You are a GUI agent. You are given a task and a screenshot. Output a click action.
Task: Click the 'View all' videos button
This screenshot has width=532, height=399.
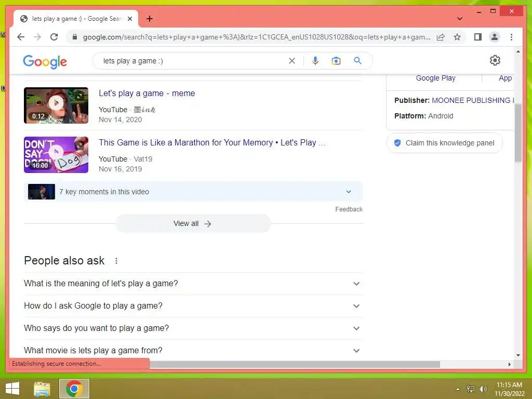coord(193,223)
